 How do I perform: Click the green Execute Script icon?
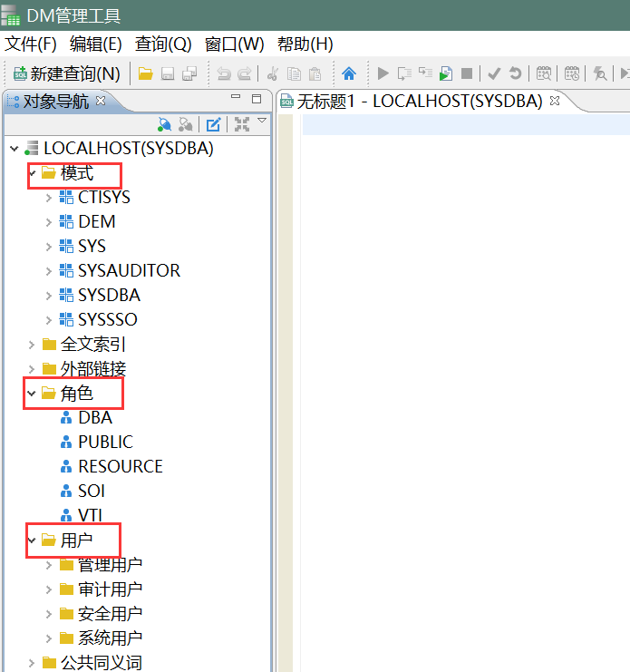tap(446, 73)
